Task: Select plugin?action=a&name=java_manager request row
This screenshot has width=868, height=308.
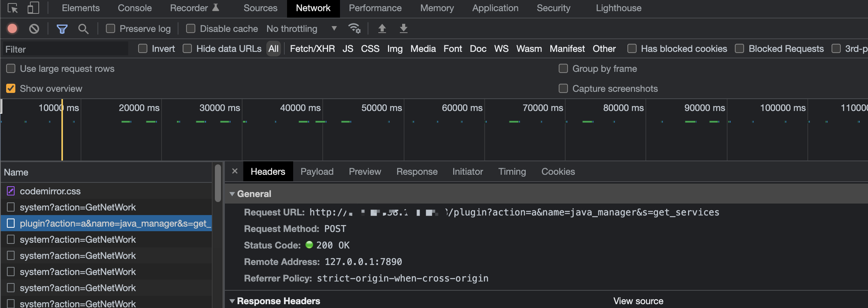Action: pos(106,223)
